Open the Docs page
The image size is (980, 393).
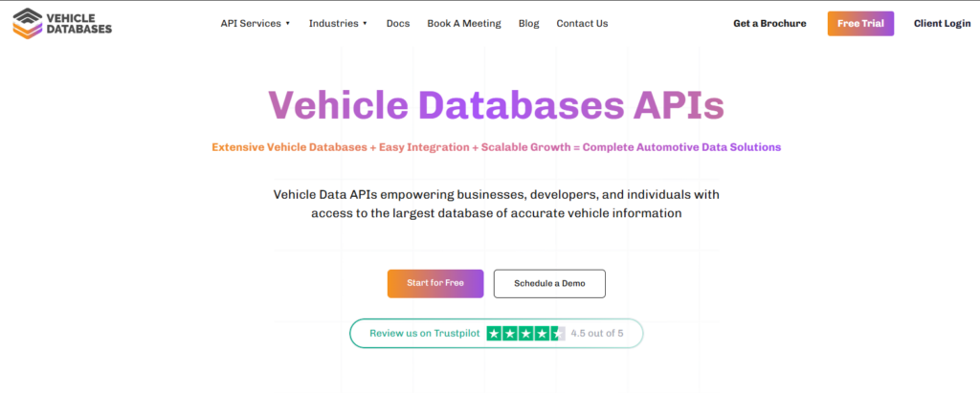tap(398, 24)
